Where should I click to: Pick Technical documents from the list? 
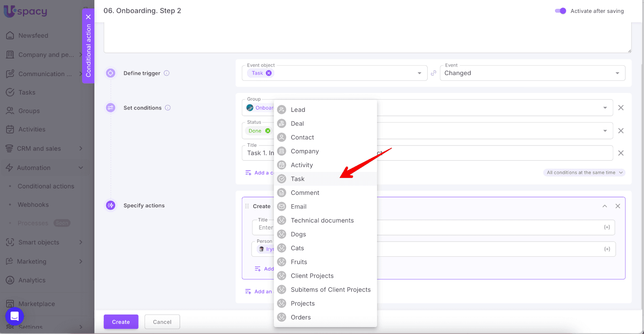[x=322, y=221]
